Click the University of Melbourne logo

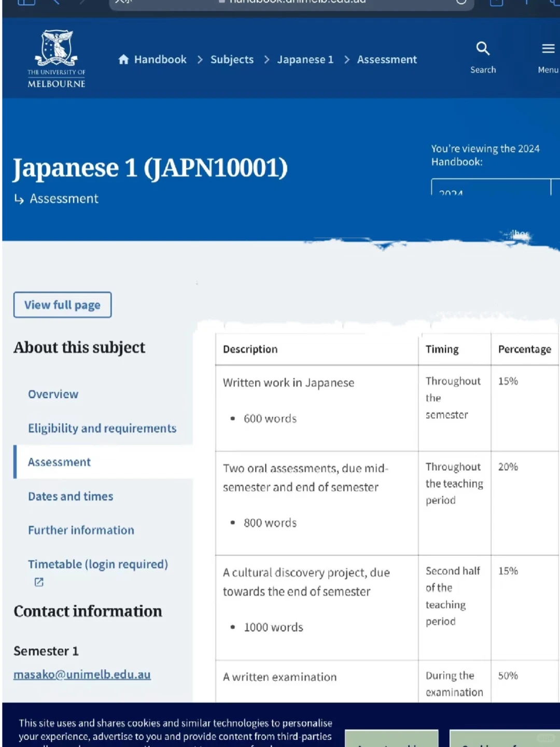click(57, 59)
